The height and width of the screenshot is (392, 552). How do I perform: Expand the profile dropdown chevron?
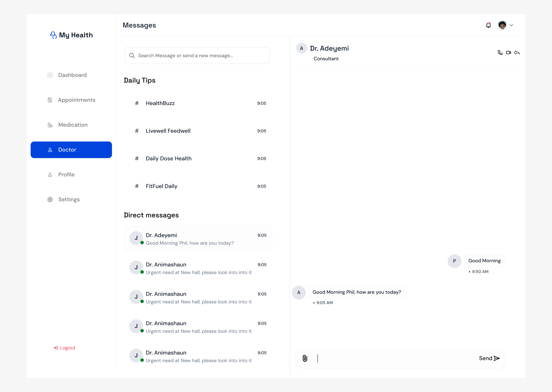click(x=511, y=25)
